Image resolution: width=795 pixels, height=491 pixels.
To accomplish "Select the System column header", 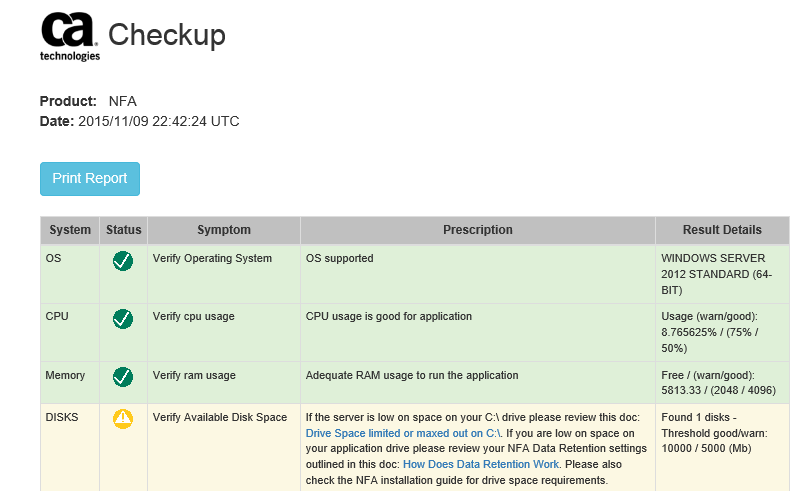I will point(70,230).
